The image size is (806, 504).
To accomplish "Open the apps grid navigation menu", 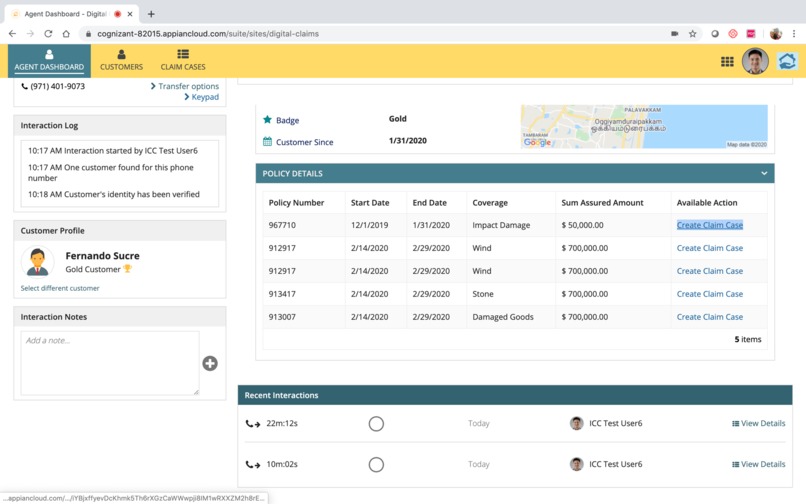I will tap(727, 62).
